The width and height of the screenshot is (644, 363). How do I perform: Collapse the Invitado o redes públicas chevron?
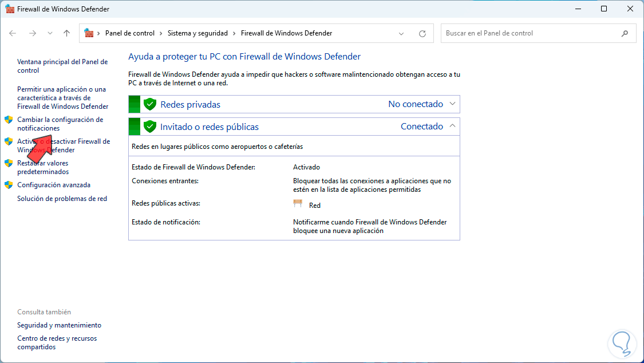[x=452, y=125]
